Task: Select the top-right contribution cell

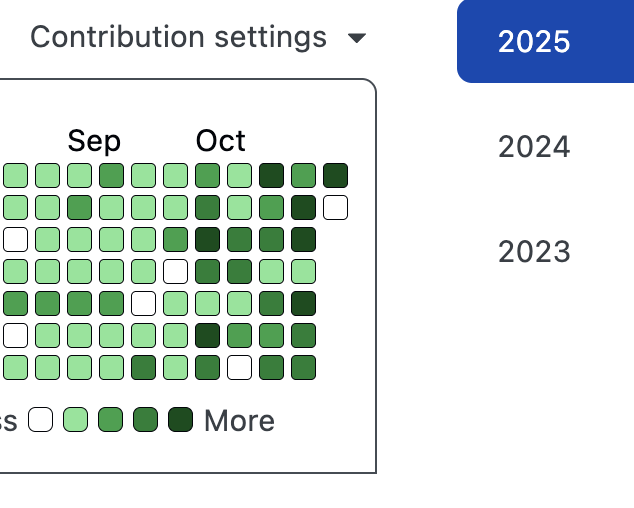Action: coord(335,176)
